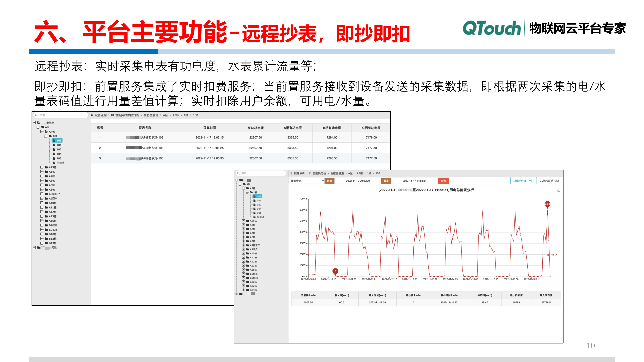The width and height of the screenshot is (644, 362).
Task: Click the 总能耗分析 icon in breadcrumb
Action: tap(310, 173)
